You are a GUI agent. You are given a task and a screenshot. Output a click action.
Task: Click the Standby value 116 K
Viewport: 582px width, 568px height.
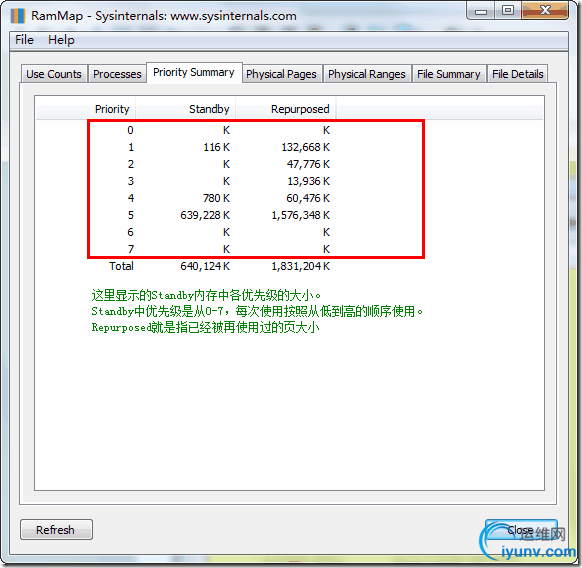217,147
